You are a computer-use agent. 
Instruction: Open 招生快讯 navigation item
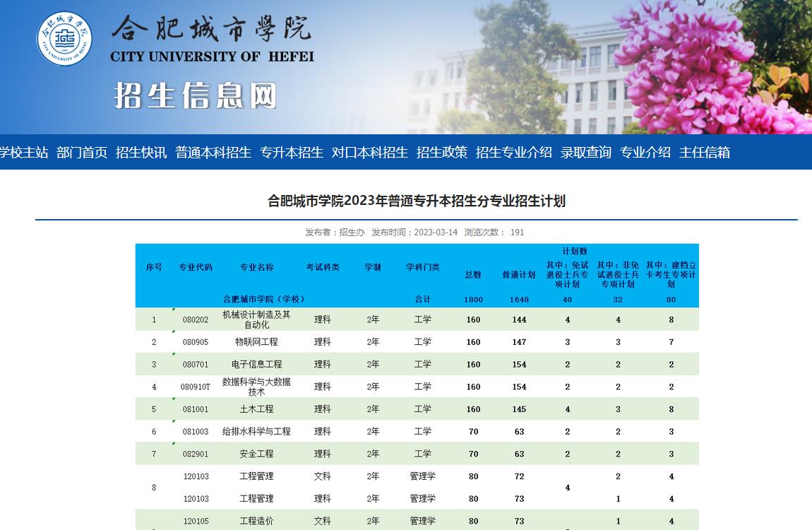(x=141, y=153)
